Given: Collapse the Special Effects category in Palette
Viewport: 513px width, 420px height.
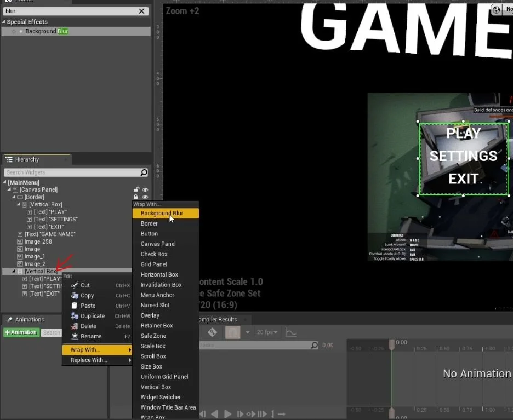Looking at the screenshot, I should pyautogui.click(x=5, y=21).
